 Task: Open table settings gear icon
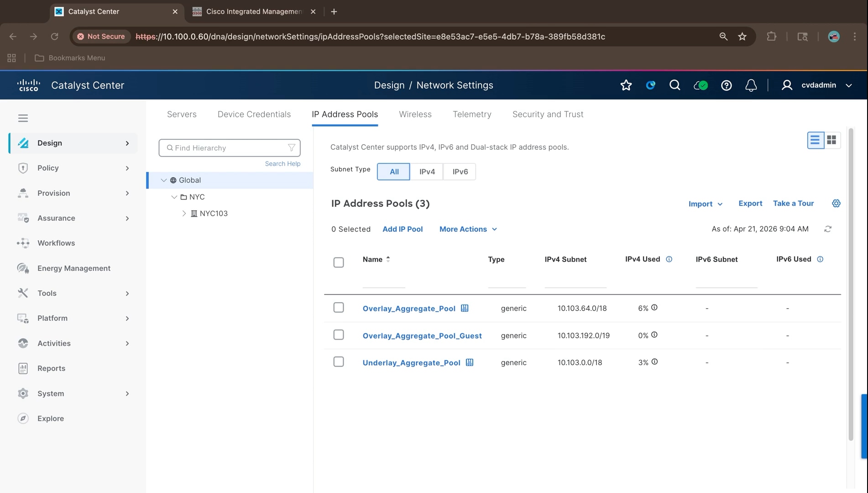(836, 204)
